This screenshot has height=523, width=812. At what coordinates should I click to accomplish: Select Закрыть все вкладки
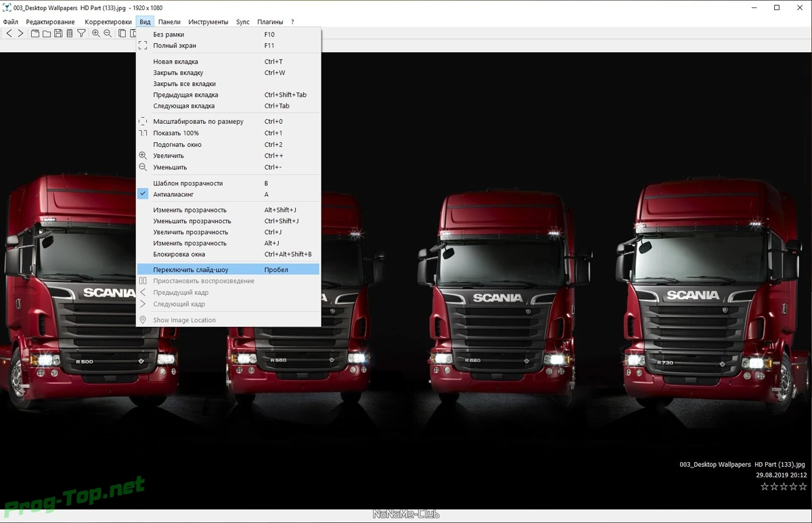click(228, 84)
